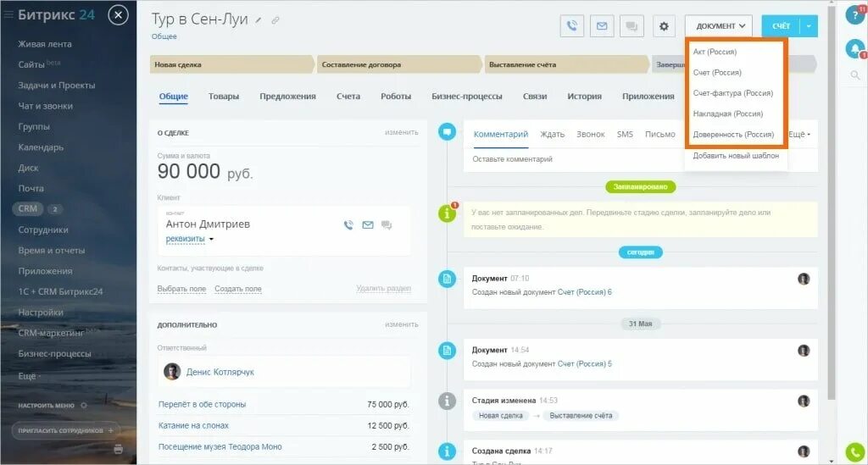Image resolution: width=868 pixels, height=465 pixels.
Task: Click the Создать поле link
Action: click(x=238, y=289)
